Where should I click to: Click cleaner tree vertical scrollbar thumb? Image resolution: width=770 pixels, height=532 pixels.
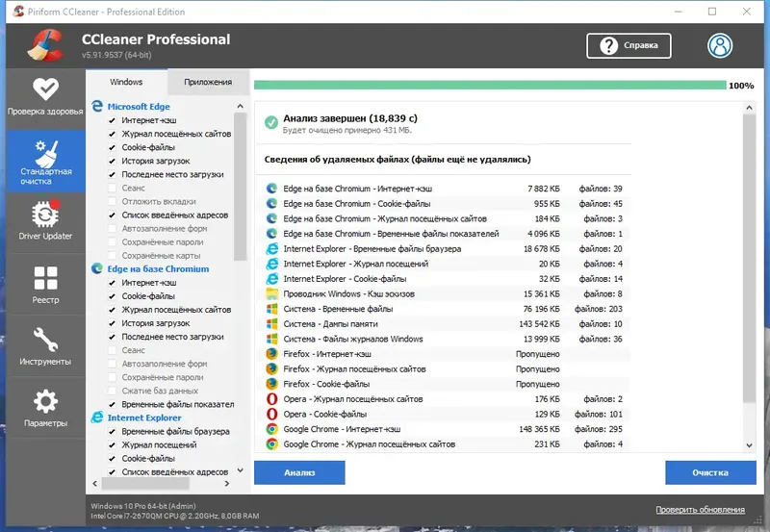(240, 187)
